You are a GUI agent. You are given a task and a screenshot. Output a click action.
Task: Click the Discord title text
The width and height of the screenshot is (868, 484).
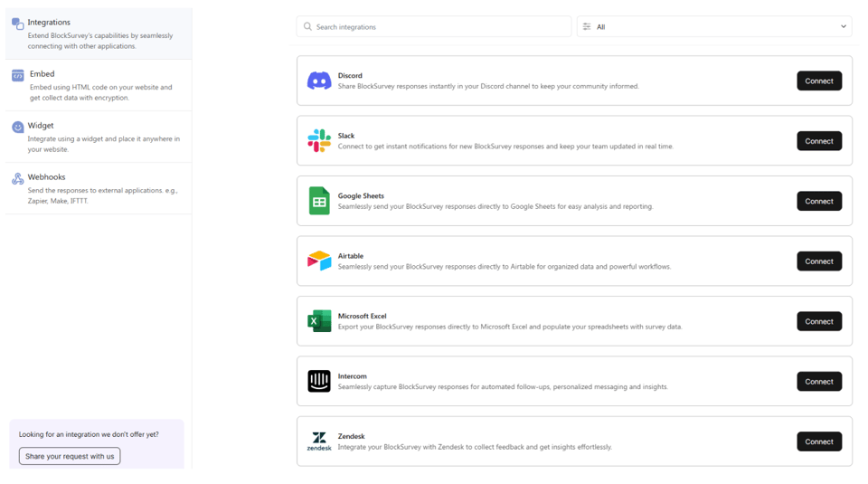pos(350,75)
